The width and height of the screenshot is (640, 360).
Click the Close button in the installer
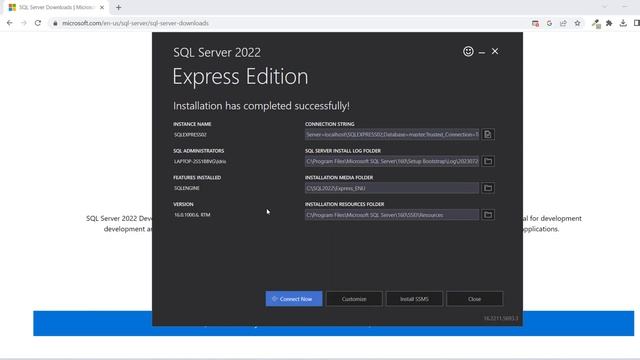coord(475,299)
